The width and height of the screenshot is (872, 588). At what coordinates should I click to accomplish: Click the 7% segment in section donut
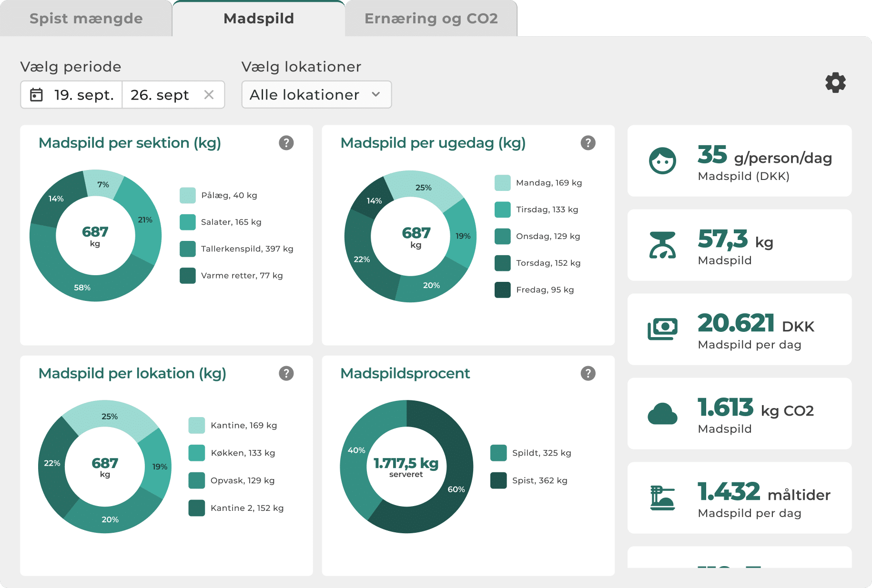click(103, 184)
